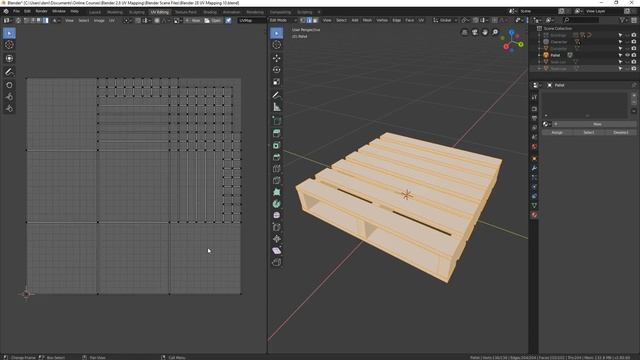Enable face select mode in 3D header

(x=315, y=20)
